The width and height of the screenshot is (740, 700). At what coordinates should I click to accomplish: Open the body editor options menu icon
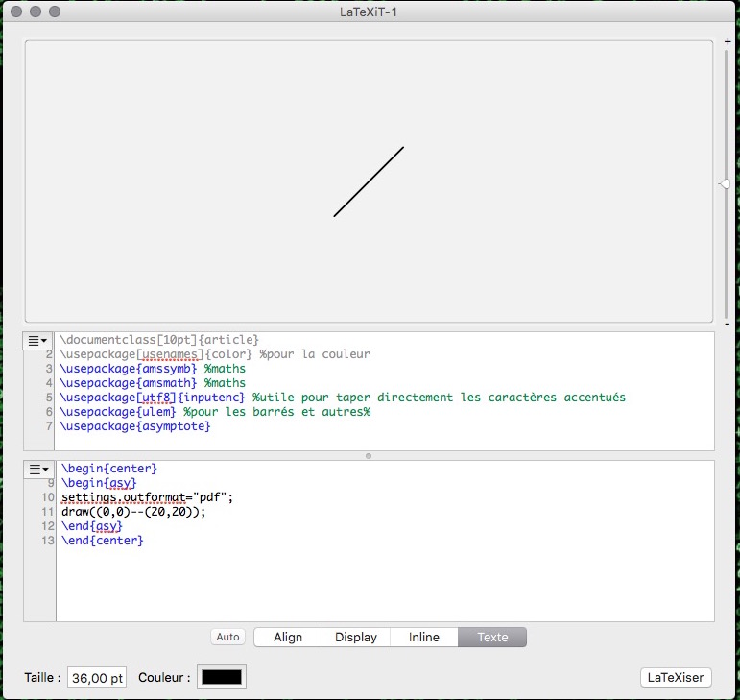[x=38, y=470]
